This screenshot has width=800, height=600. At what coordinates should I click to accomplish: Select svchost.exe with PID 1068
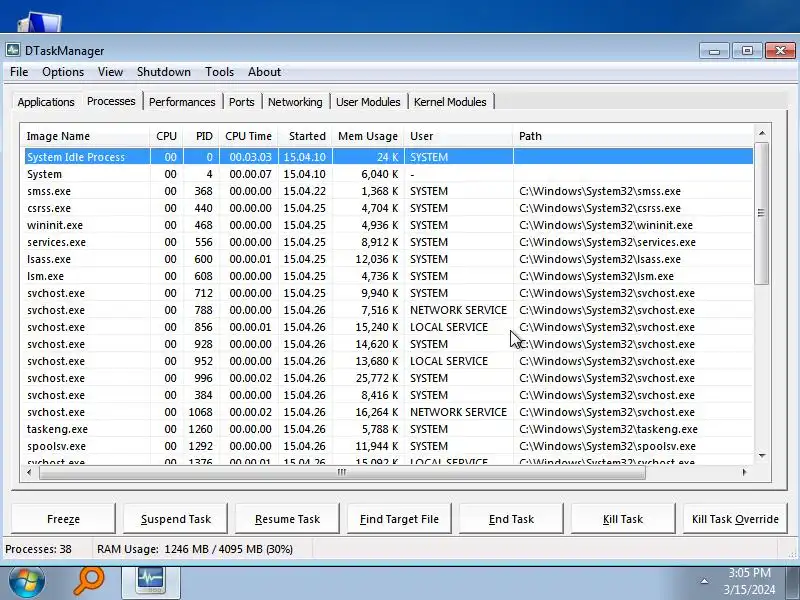point(388,412)
